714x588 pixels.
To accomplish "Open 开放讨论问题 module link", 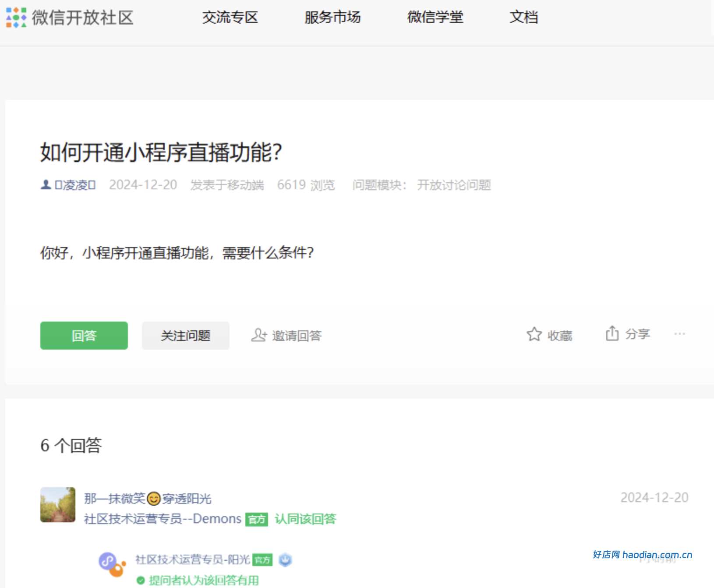I will (x=454, y=185).
